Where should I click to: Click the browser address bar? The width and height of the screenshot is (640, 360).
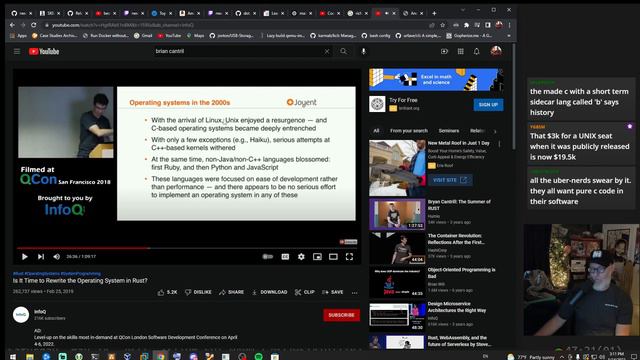click(x=237, y=25)
